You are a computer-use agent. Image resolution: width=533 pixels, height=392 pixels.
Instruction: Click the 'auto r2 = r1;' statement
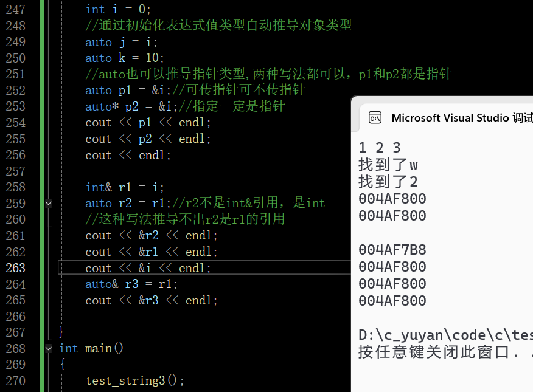[x=128, y=203]
